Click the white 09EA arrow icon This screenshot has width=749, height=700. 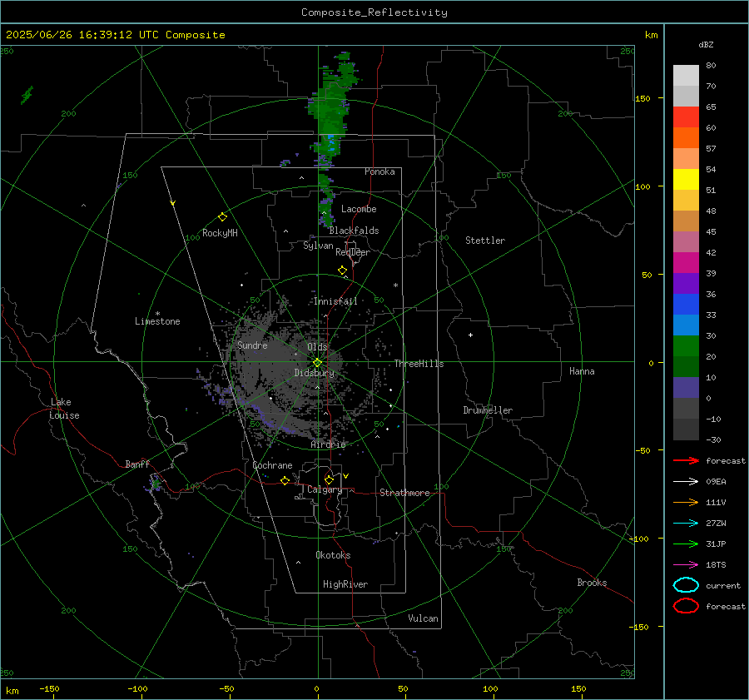686,482
